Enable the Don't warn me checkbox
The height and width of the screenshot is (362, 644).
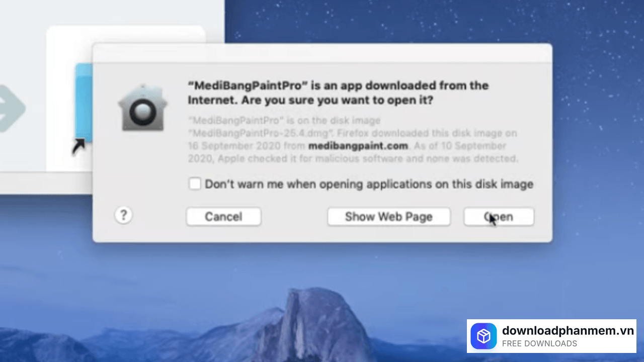click(195, 184)
